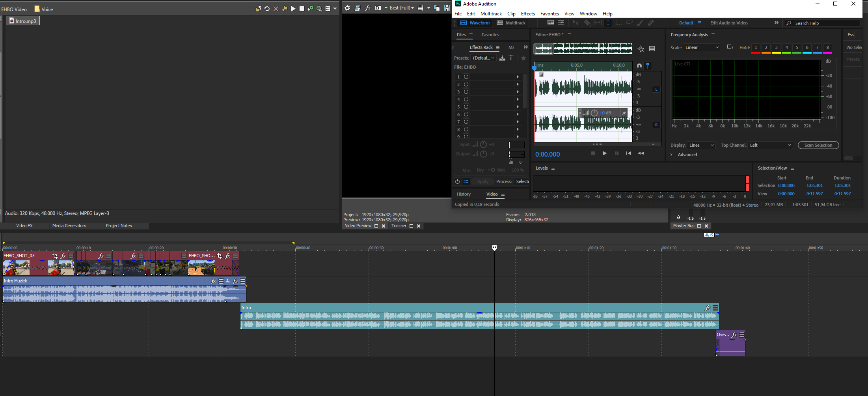Click the Razor tool in Audition toolbar
868x396 pixels.
(x=587, y=23)
